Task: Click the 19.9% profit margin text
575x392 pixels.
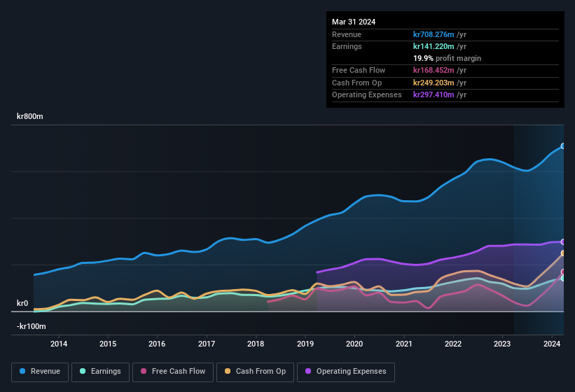Action: [x=447, y=58]
